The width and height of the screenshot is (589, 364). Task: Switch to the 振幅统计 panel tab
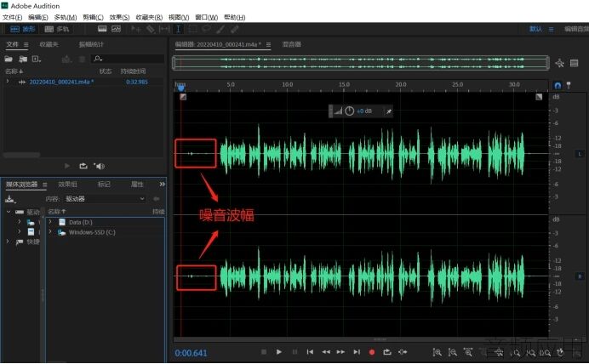point(91,44)
